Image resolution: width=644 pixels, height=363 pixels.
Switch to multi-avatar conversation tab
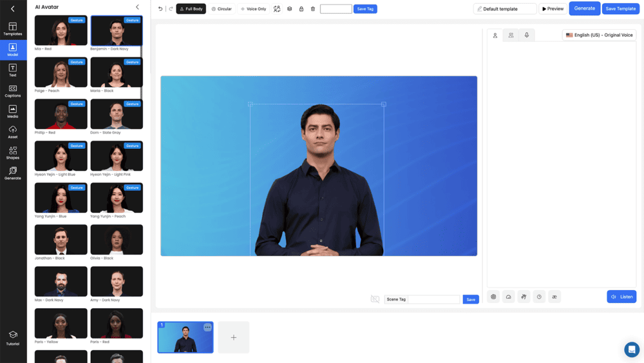point(511,35)
